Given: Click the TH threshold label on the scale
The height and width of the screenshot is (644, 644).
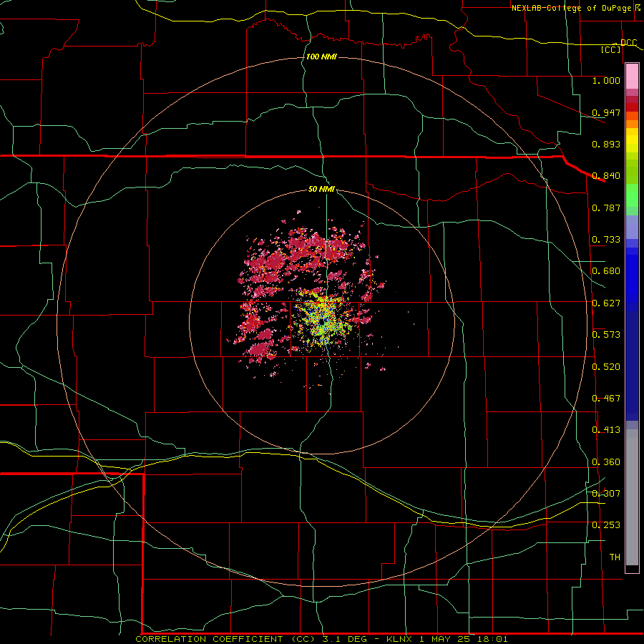Looking at the screenshot, I should click(x=615, y=557).
